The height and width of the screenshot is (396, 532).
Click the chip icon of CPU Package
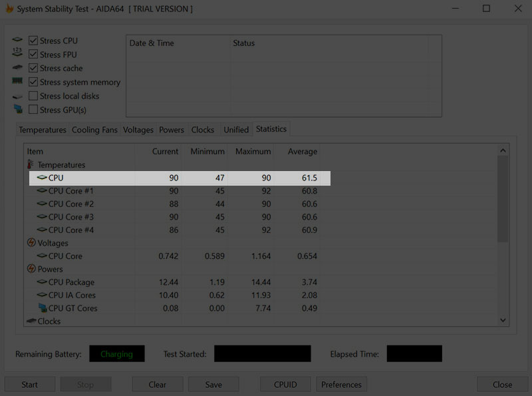pyautogui.click(x=42, y=282)
